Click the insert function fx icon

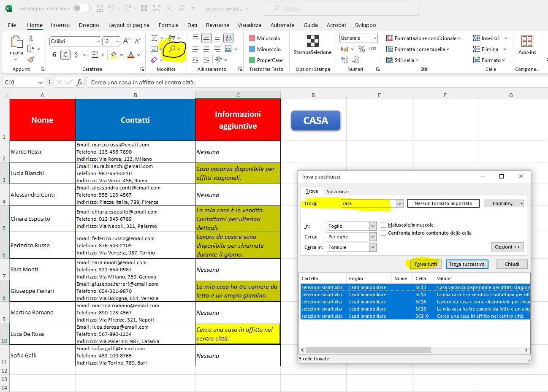tap(79, 82)
